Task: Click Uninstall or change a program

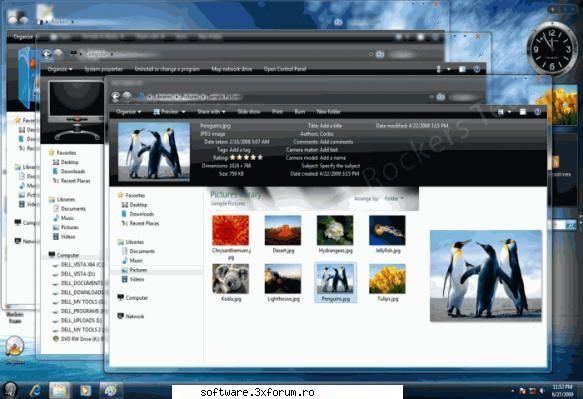Action: point(167,69)
